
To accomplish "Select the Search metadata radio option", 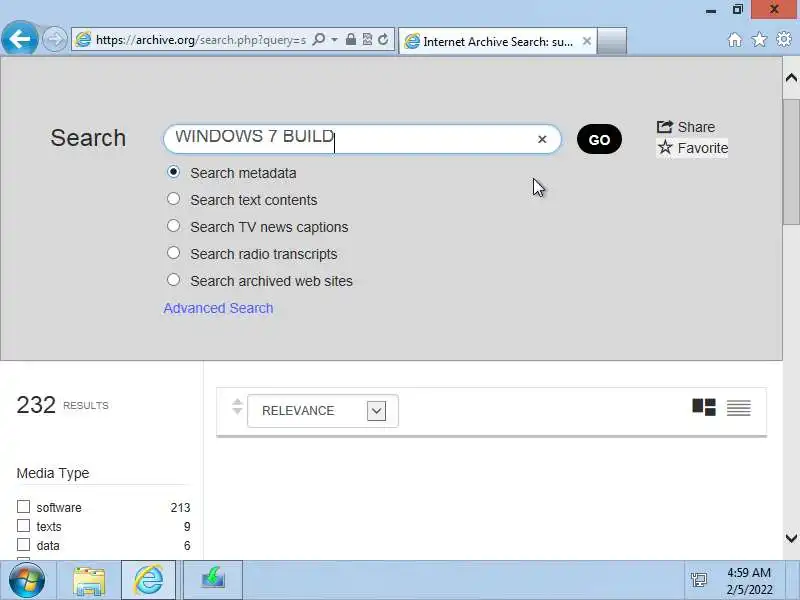I will tap(173, 172).
